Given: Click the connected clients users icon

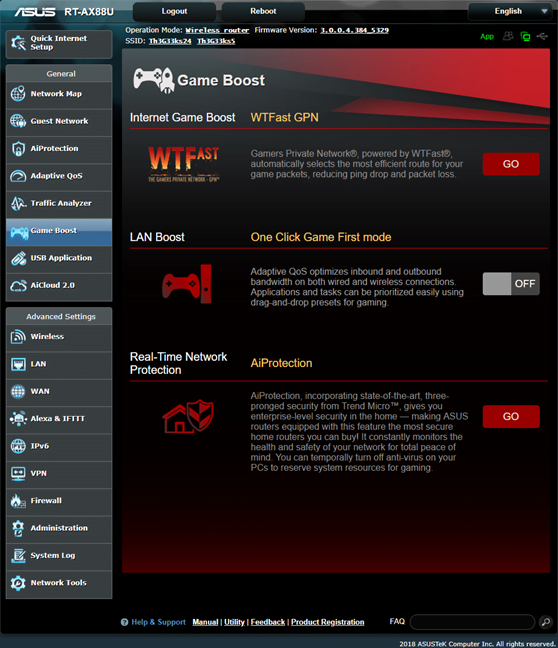Looking at the screenshot, I should tap(508, 36).
